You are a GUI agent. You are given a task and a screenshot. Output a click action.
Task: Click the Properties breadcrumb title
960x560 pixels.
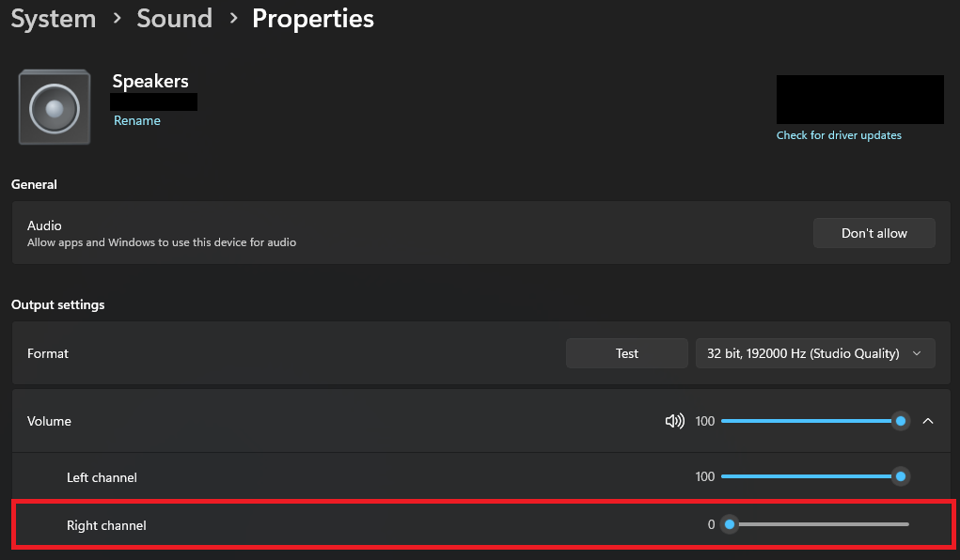(313, 19)
